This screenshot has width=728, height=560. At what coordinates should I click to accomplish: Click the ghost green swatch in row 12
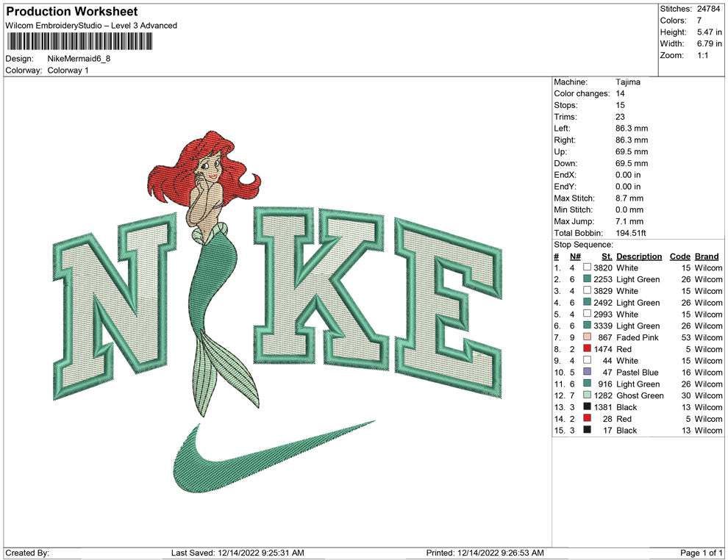point(587,395)
